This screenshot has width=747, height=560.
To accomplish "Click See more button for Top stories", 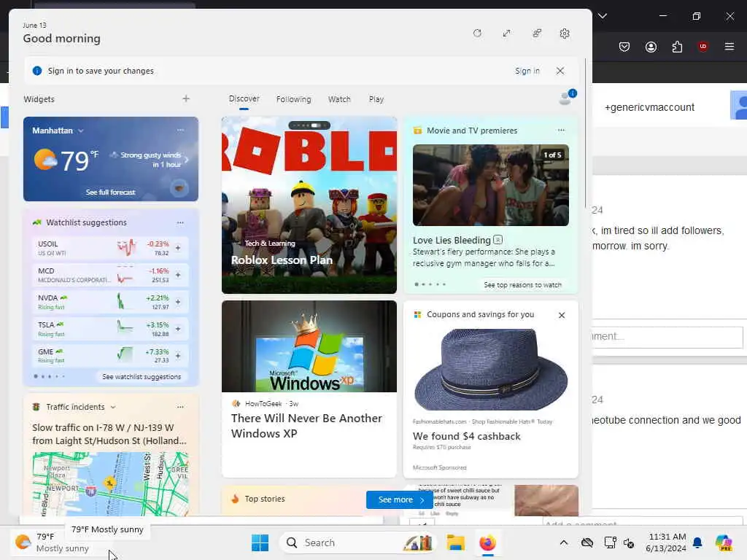I will click(x=399, y=499).
